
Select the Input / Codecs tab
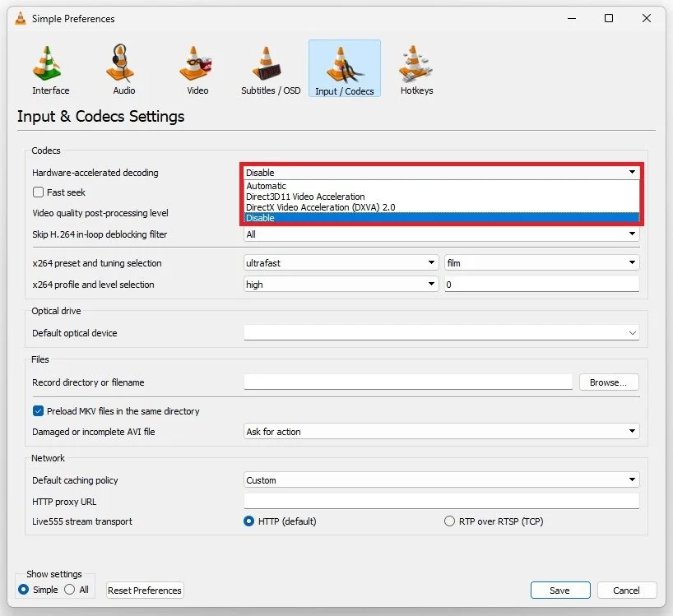pyautogui.click(x=344, y=68)
